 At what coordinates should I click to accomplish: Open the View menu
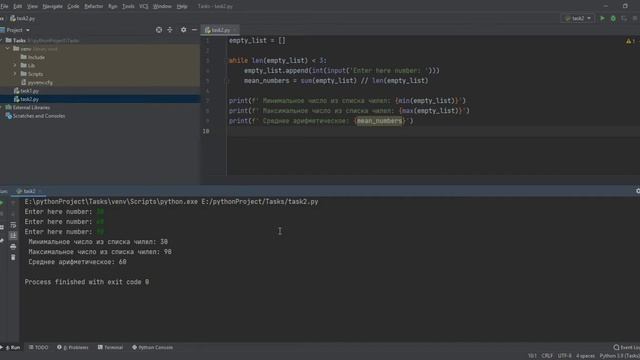[x=32, y=6]
